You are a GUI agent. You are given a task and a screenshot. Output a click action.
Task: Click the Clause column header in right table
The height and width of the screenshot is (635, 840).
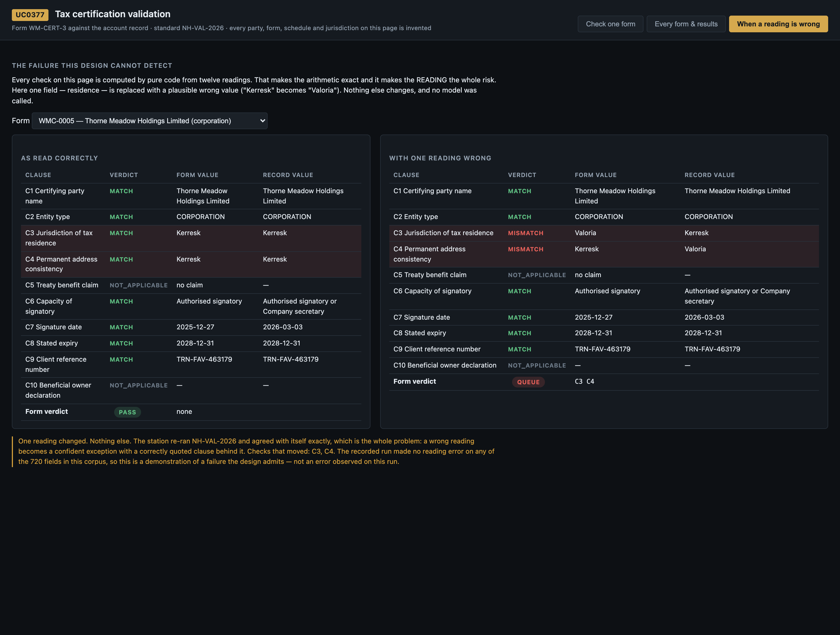406,175
